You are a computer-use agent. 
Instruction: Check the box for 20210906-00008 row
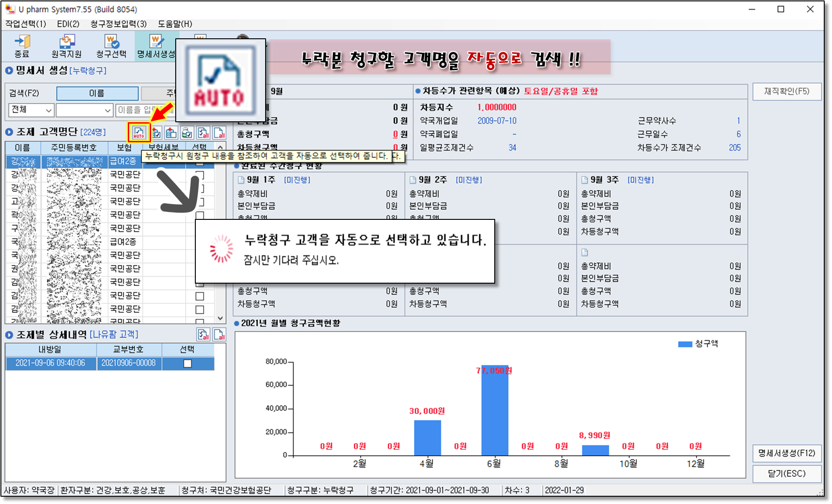point(187,364)
